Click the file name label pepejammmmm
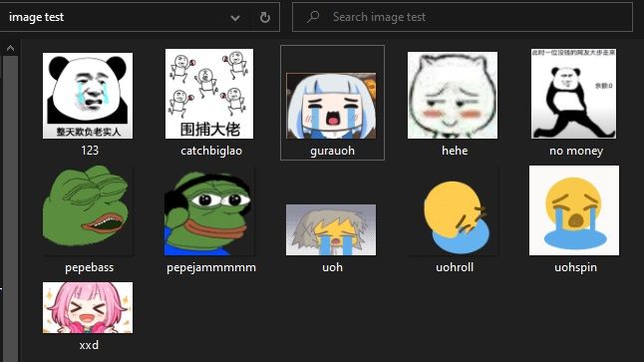Image resolution: width=644 pixels, height=362 pixels. pos(211,267)
